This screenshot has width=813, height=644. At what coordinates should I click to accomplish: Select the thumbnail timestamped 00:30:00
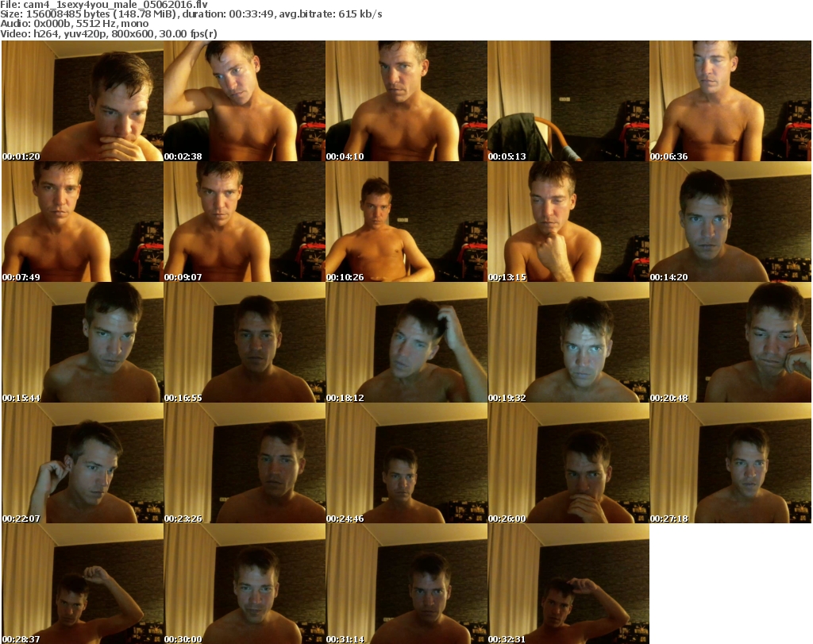click(245, 584)
